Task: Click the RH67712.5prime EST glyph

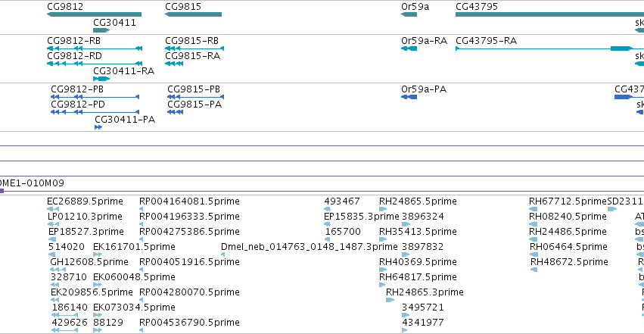Action: click(x=533, y=209)
